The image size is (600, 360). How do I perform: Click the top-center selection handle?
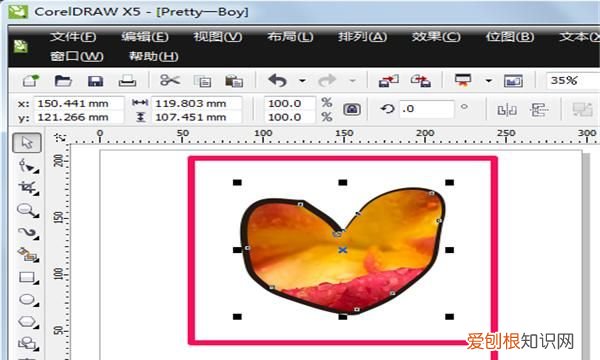[x=343, y=182]
